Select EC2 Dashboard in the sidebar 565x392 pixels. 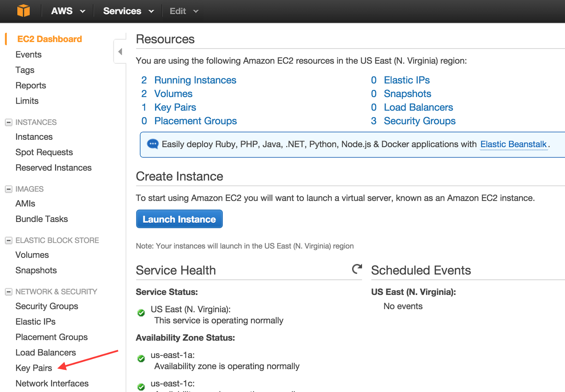point(49,39)
